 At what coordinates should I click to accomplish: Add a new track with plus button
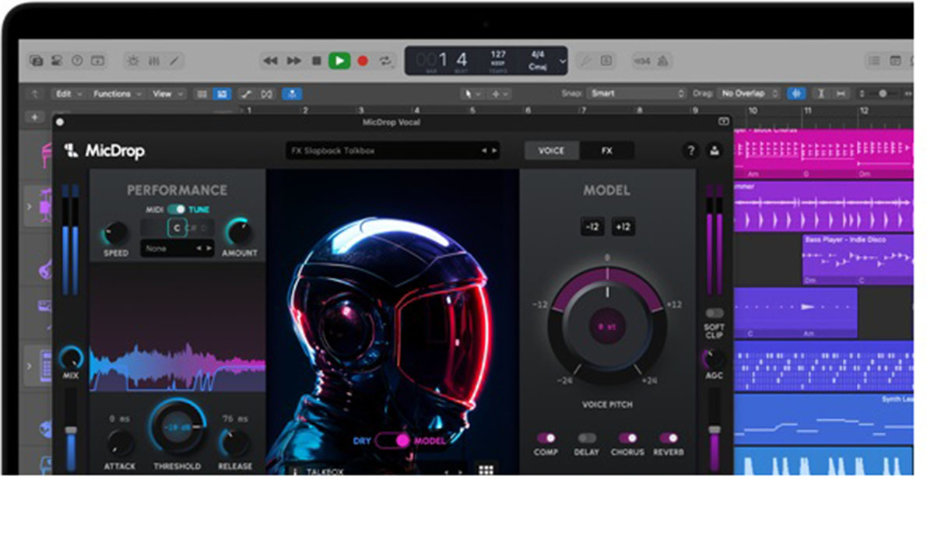(x=34, y=117)
